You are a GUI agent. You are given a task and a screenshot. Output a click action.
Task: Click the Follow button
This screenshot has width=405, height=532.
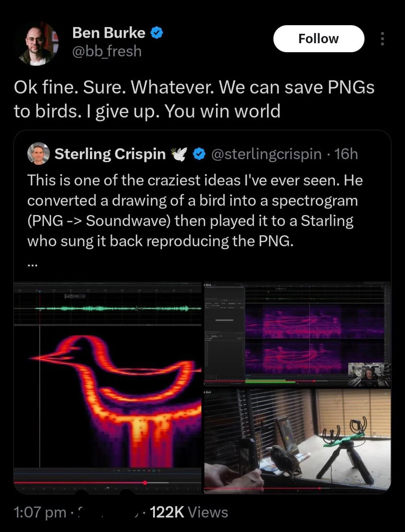point(319,39)
